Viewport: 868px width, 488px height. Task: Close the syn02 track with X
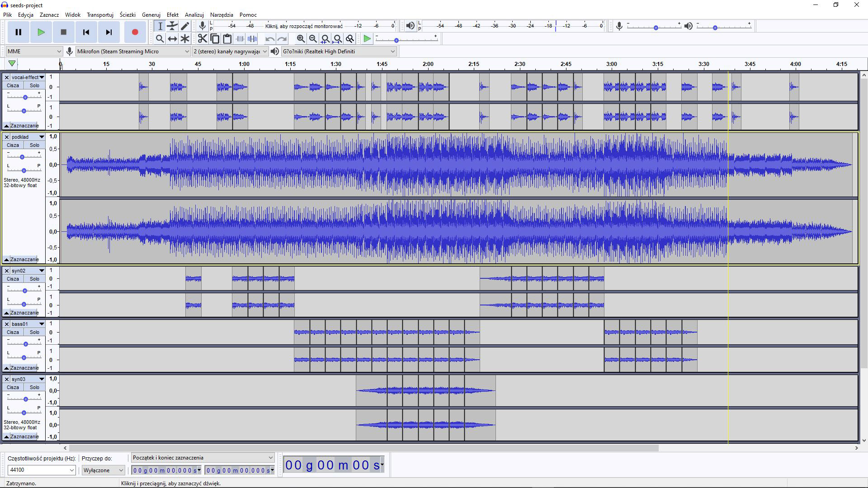point(7,271)
